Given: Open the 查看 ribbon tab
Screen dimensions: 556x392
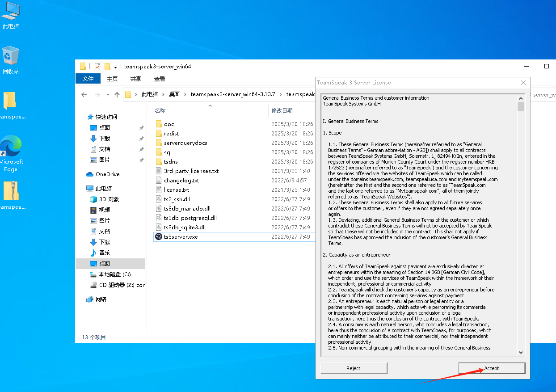Looking at the screenshot, I should tap(160, 79).
